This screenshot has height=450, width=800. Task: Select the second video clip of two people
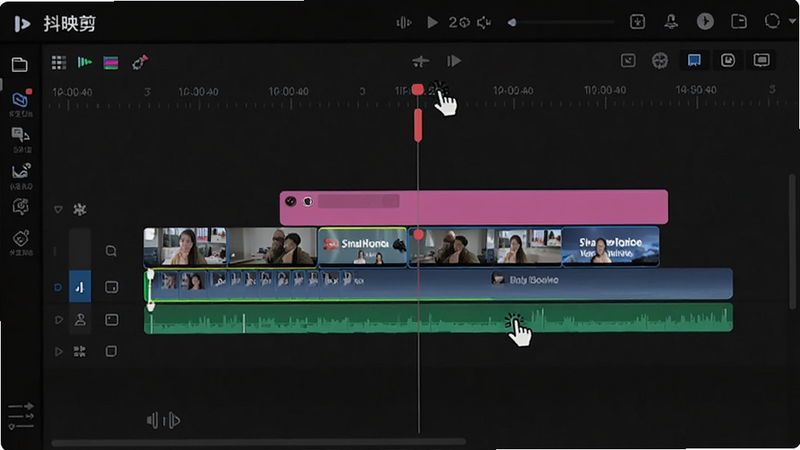(273, 247)
